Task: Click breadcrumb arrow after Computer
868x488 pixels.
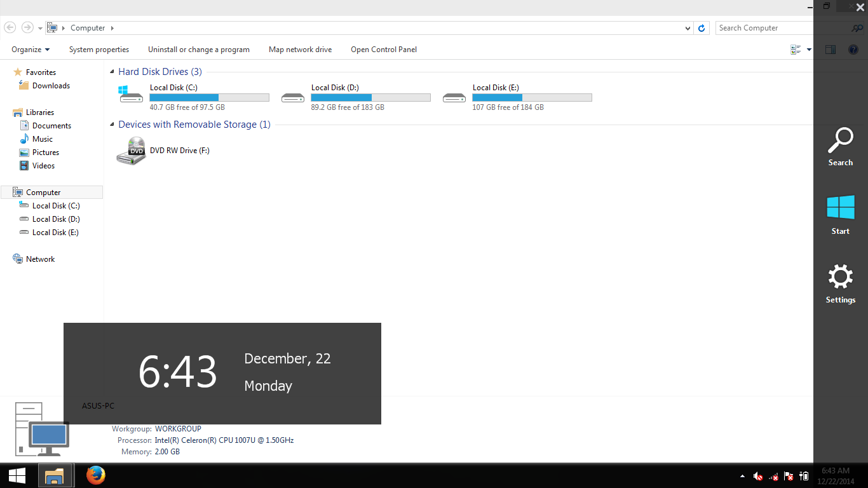Action: pos(112,28)
